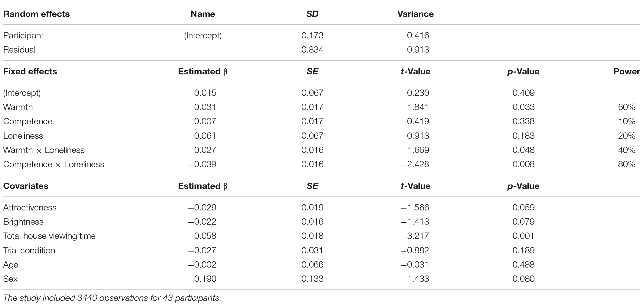Image resolution: width=644 pixels, height=306 pixels.
Task: Select the Variance column header
Action: [x=415, y=14]
